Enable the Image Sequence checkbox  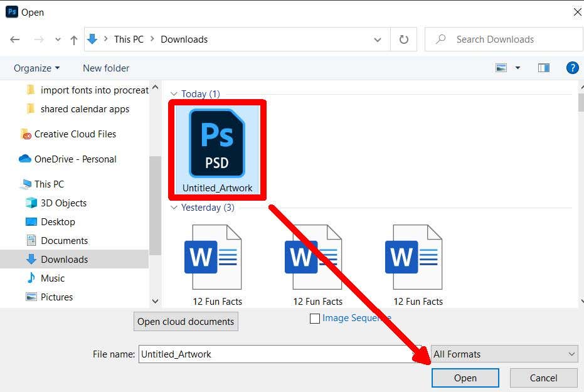click(x=314, y=318)
